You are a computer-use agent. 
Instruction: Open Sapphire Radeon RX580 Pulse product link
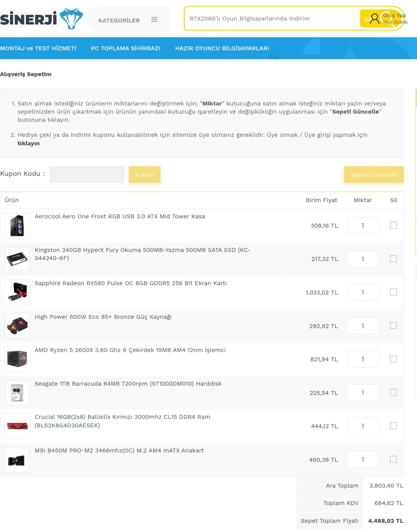point(131,283)
